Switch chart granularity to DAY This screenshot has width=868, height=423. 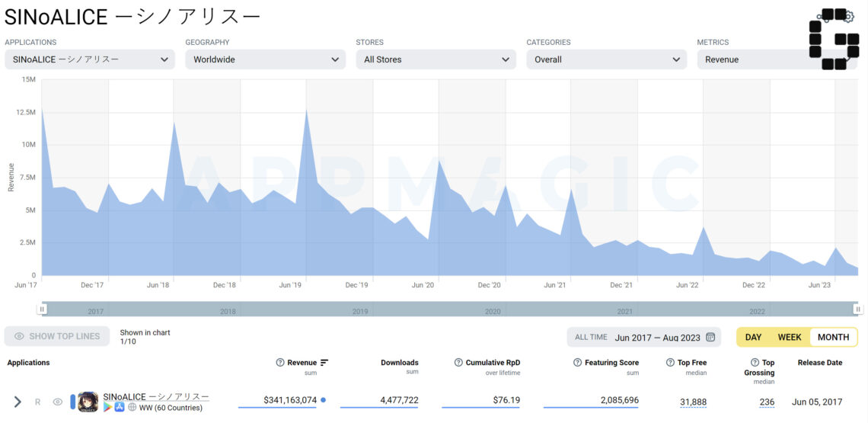[753, 337]
